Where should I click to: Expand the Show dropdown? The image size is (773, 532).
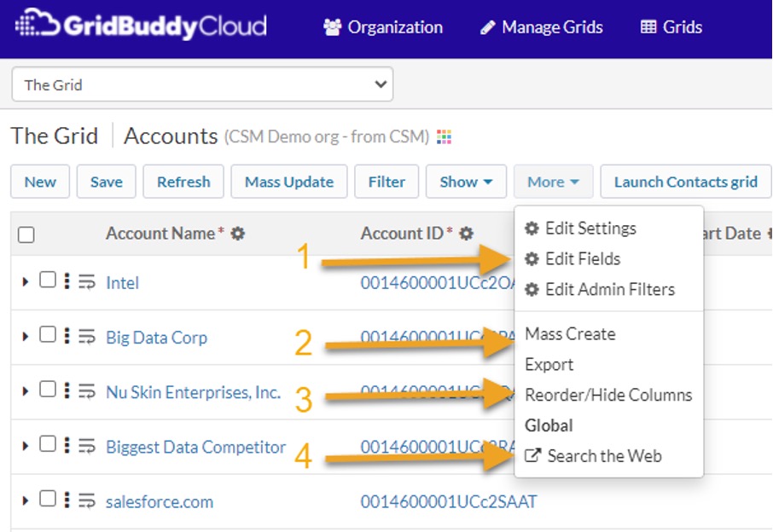(x=466, y=182)
